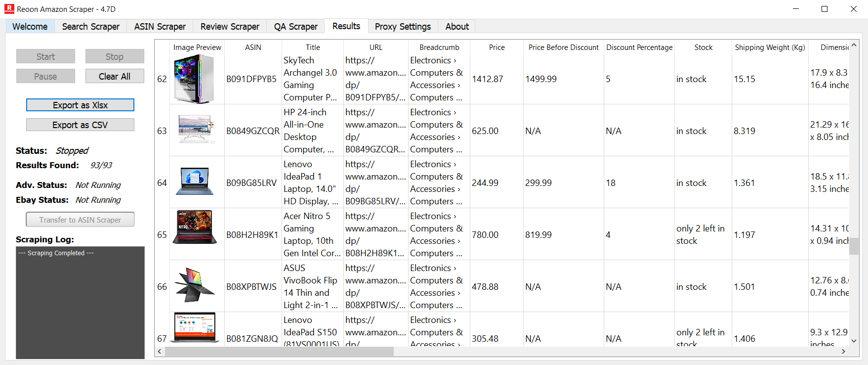Export results as CSV
This screenshot has width=868, height=365.
point(80,125)
